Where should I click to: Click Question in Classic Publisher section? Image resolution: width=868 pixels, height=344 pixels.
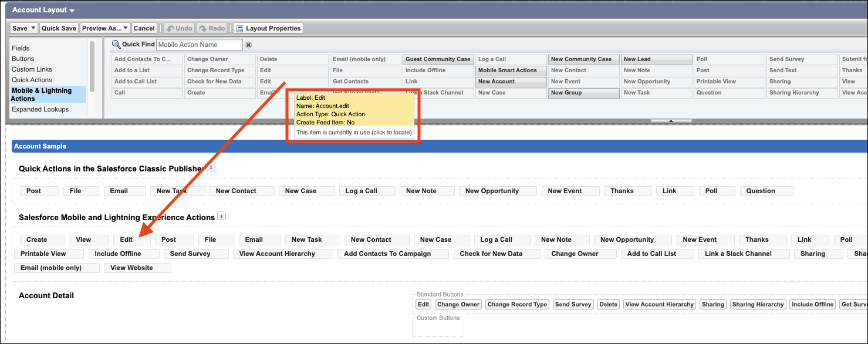766,191
